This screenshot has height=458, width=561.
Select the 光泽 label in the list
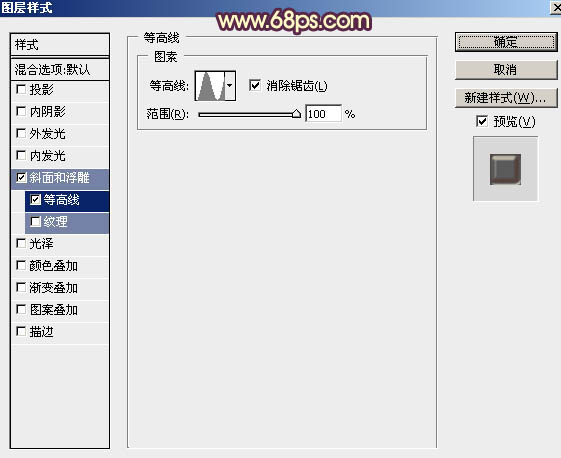(x=42, y=244)
